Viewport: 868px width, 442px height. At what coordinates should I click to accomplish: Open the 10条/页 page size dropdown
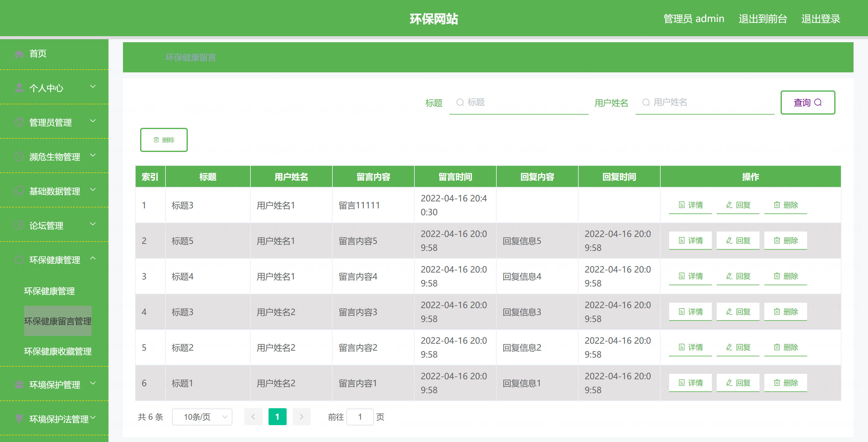[x=202, y=417]
